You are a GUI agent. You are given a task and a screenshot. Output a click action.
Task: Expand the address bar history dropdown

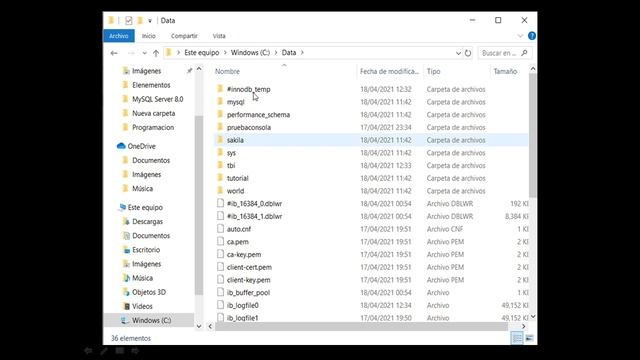coord(458,53)
